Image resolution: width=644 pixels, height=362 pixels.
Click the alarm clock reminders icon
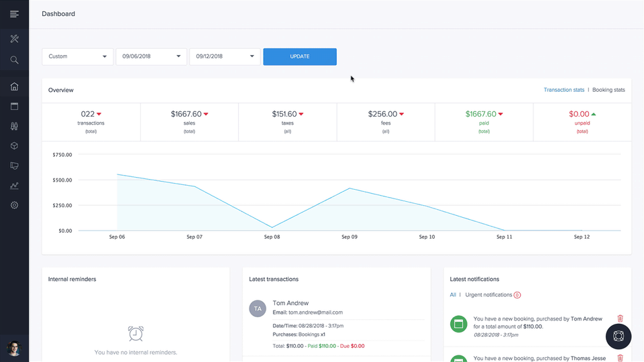tap(136, 334)
